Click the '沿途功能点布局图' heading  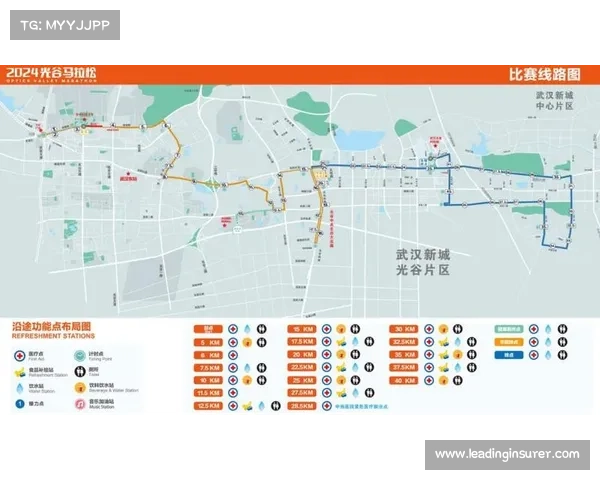[x=51, y=327]
